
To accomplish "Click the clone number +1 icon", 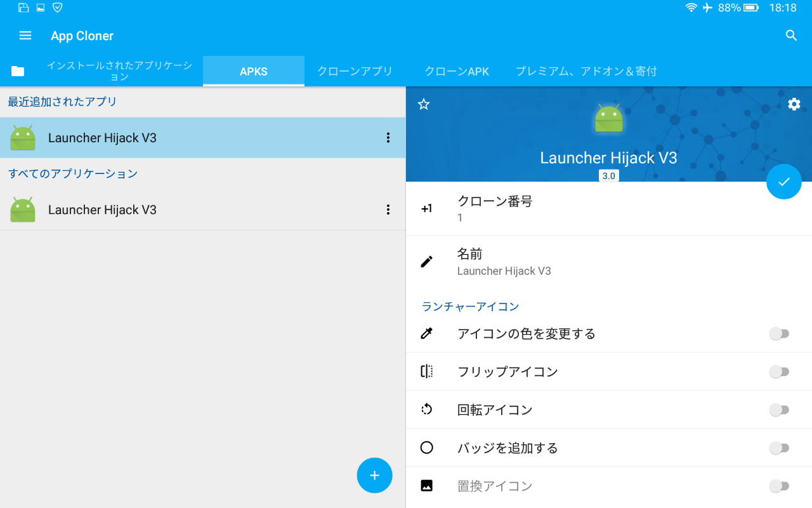I will pyautogui.click(x=426, y=208).
